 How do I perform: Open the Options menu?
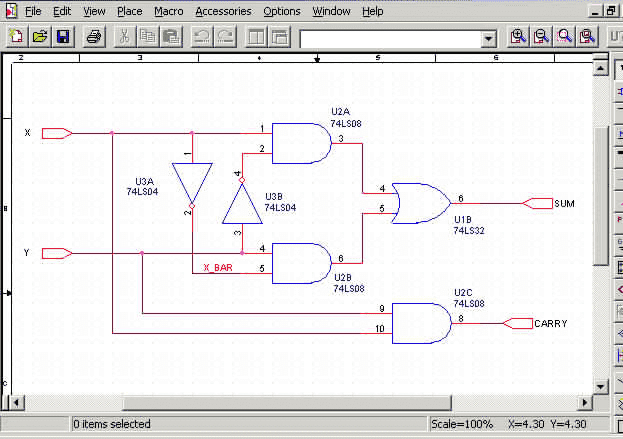pos(281,11)
